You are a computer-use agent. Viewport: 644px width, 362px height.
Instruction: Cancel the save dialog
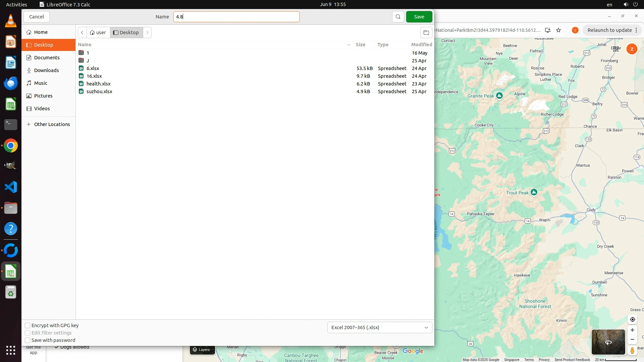tap(36, 17)
